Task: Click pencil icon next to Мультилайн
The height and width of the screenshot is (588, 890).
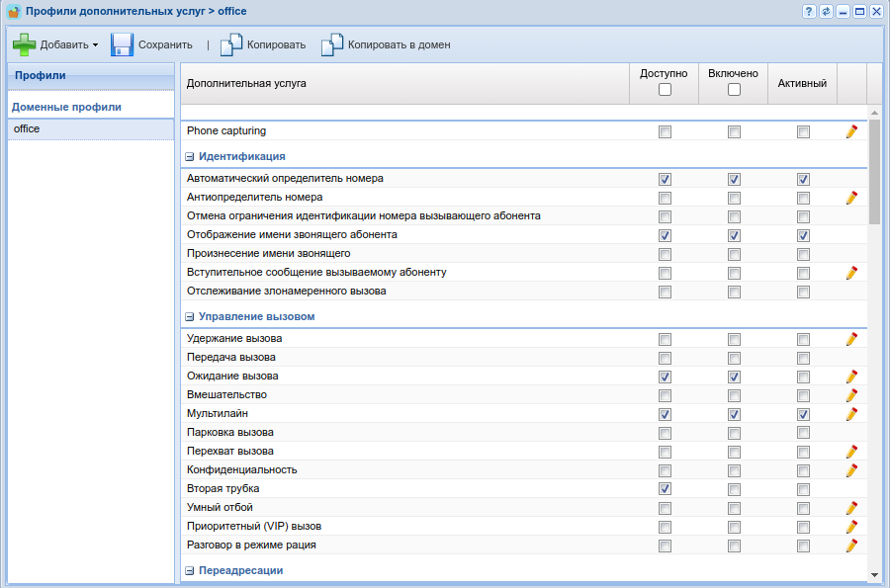Action: point(851,414)
